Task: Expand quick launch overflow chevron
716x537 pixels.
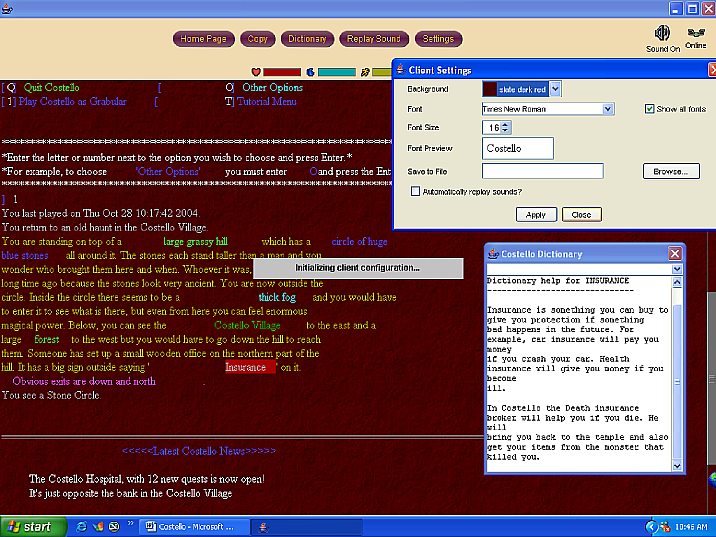Action: 130,523
